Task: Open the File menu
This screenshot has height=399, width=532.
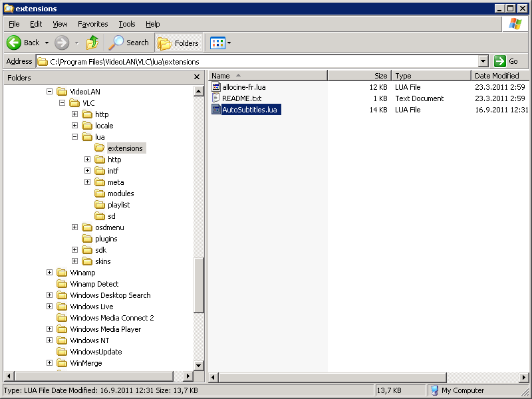Action: pos(14,24)
